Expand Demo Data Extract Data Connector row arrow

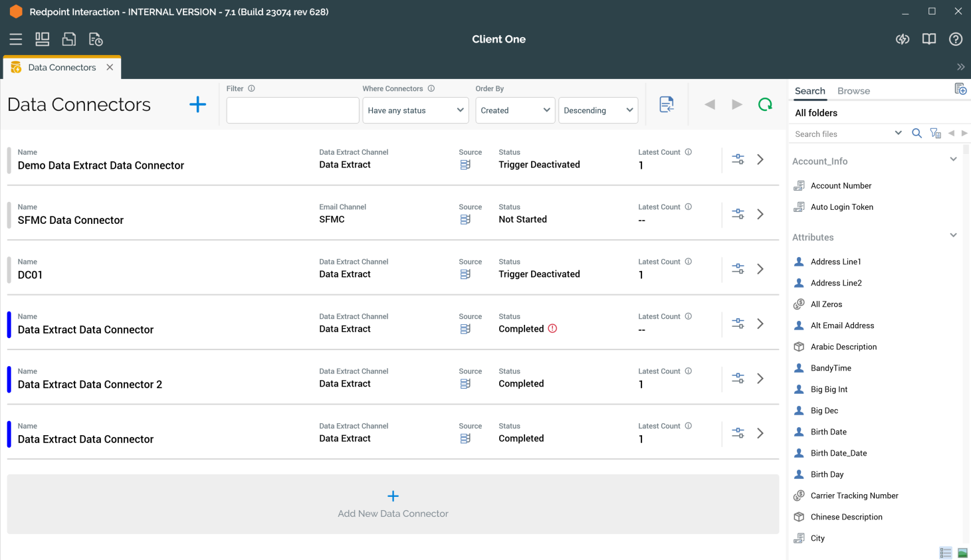click(x=760, y=159)
